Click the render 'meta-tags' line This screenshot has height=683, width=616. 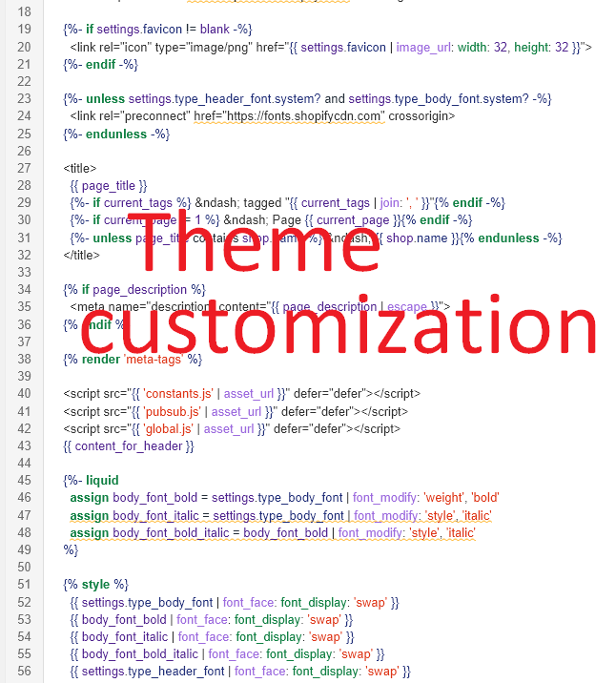(133, 360)
